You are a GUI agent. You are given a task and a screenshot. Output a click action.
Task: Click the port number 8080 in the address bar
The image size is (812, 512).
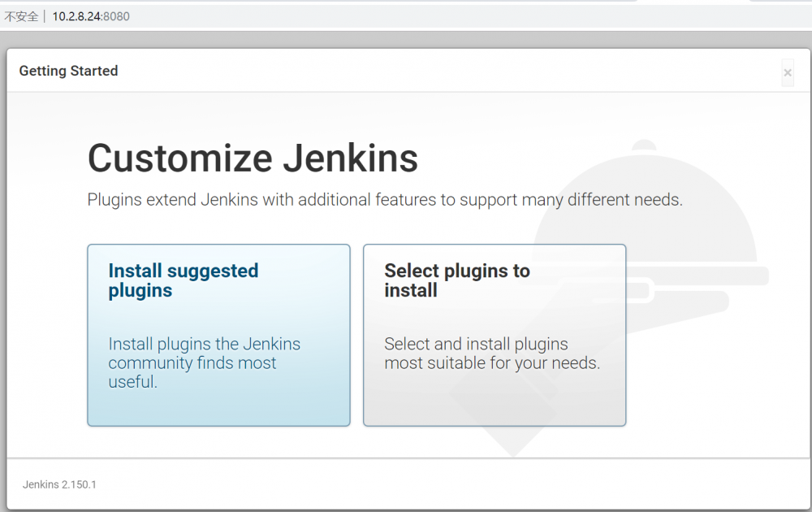119,16
